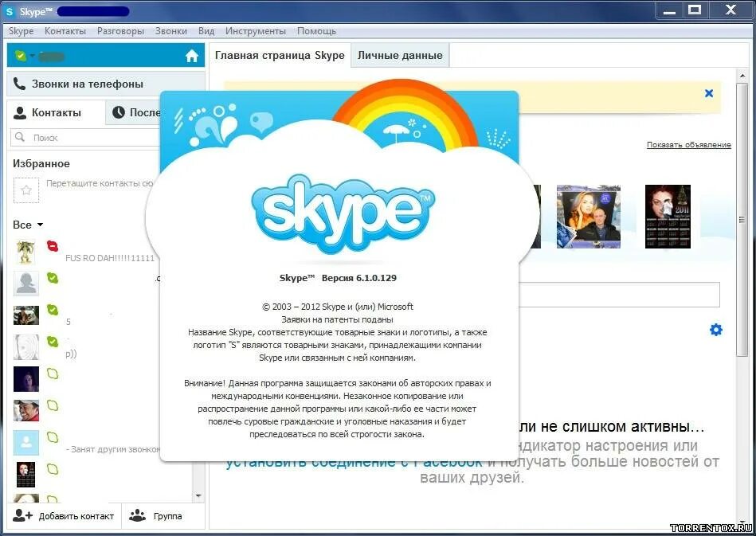The height and width of the screenshot is (536, 756).
Task: Click the red do-not-disturb status icon
Action: point(53,246)
